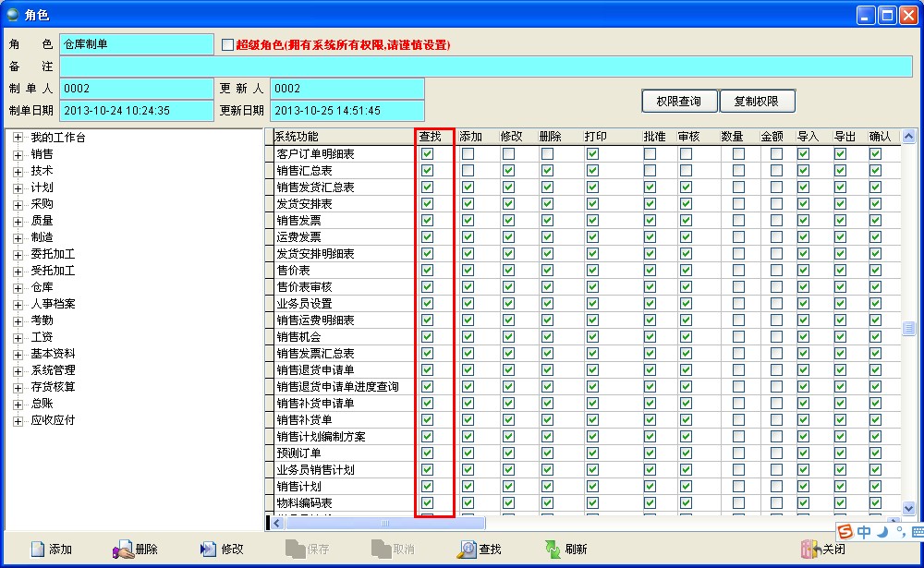Viewport: 924px width, 568px height.
Task: Click the 保存 (Save) toolbar icon
Action: click(295, 550)
